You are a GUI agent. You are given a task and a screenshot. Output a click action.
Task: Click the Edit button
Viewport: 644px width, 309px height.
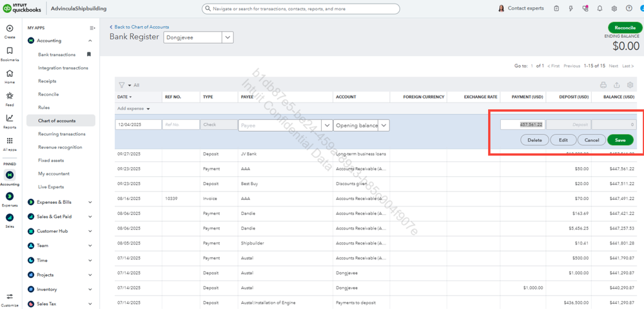click(x=563, y=140)
